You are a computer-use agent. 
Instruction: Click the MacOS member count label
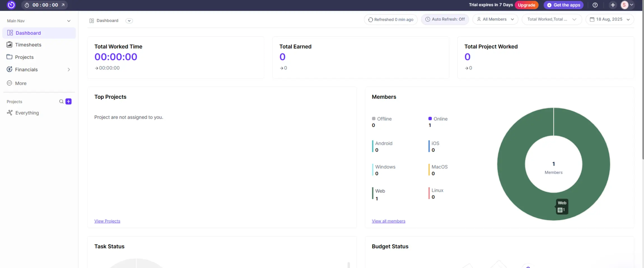pyautogui.click(x=439, y=167)
